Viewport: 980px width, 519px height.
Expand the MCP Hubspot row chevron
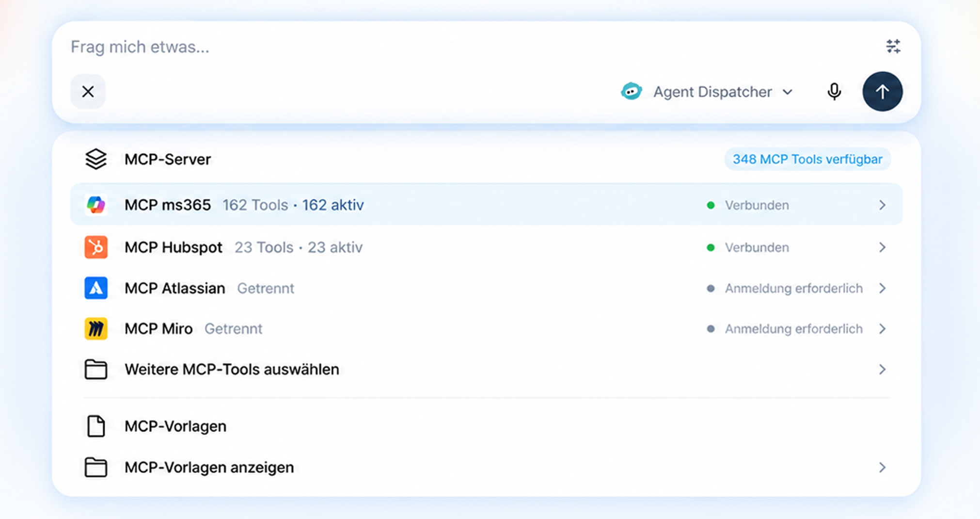tap(882, 247)
